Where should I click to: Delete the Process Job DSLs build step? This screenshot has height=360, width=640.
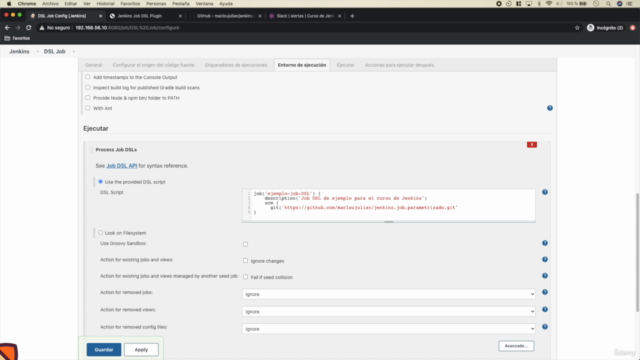[532, 144]
